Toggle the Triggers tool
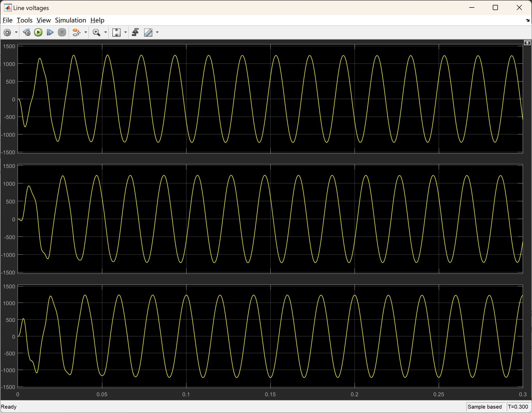Viewport: 532px width, 413px height. [135, 33]
